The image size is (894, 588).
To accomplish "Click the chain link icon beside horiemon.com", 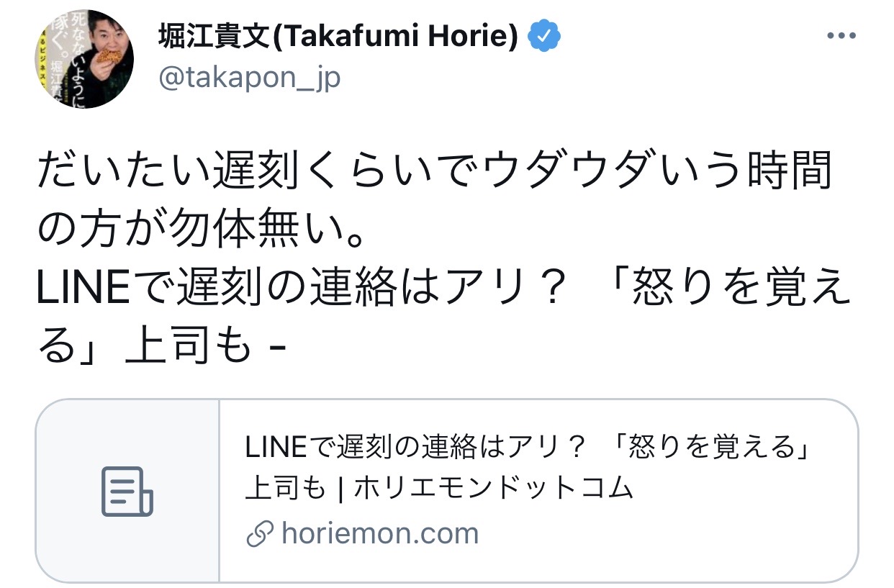I will coord(259,534).
